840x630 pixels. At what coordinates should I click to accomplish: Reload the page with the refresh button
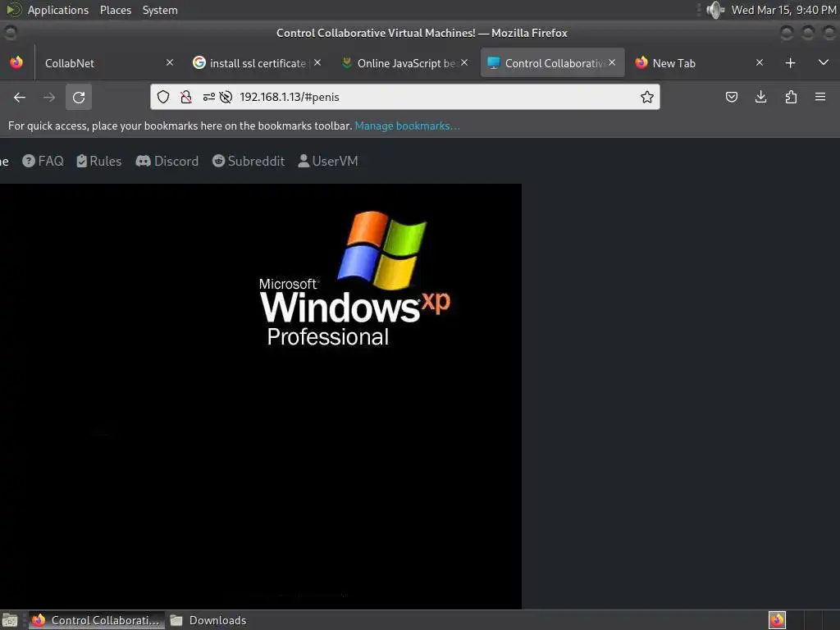click(79, 97)
